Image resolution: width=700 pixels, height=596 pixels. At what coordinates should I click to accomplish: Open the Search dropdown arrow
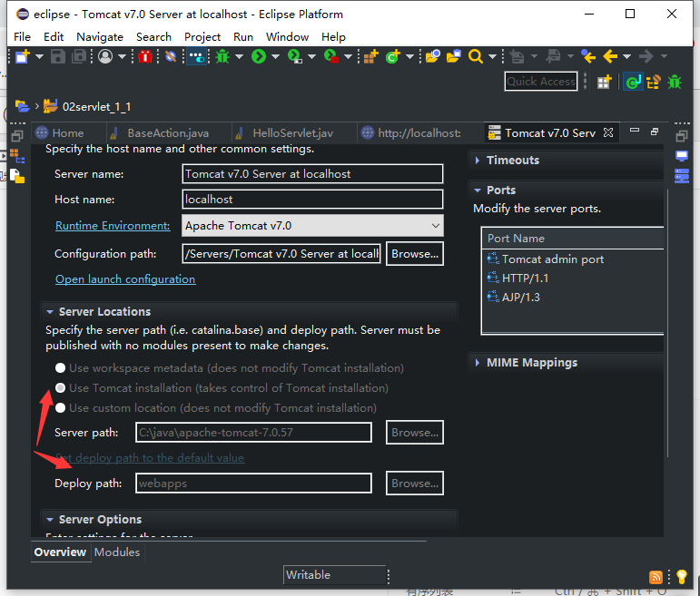pos(492,56)
